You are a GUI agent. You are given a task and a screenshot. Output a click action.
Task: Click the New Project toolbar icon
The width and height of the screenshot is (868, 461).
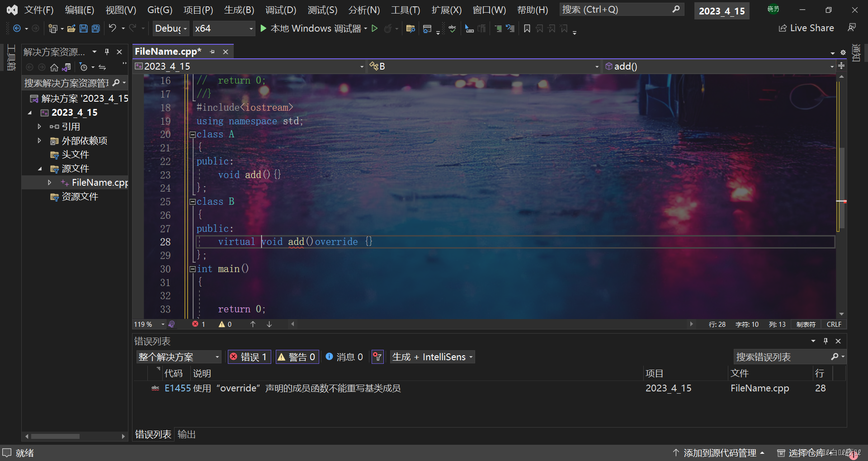pyautogui.click(x=53, y=28)
